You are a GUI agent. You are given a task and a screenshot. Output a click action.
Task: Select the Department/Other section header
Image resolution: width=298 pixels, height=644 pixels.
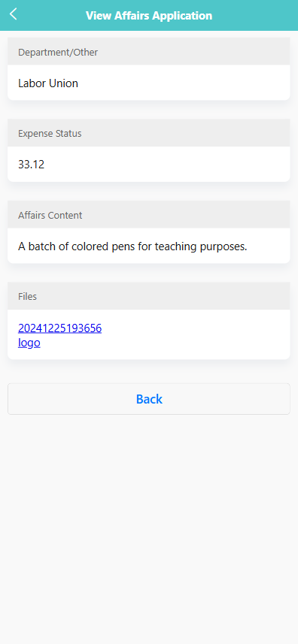click(x=149, y=51)
